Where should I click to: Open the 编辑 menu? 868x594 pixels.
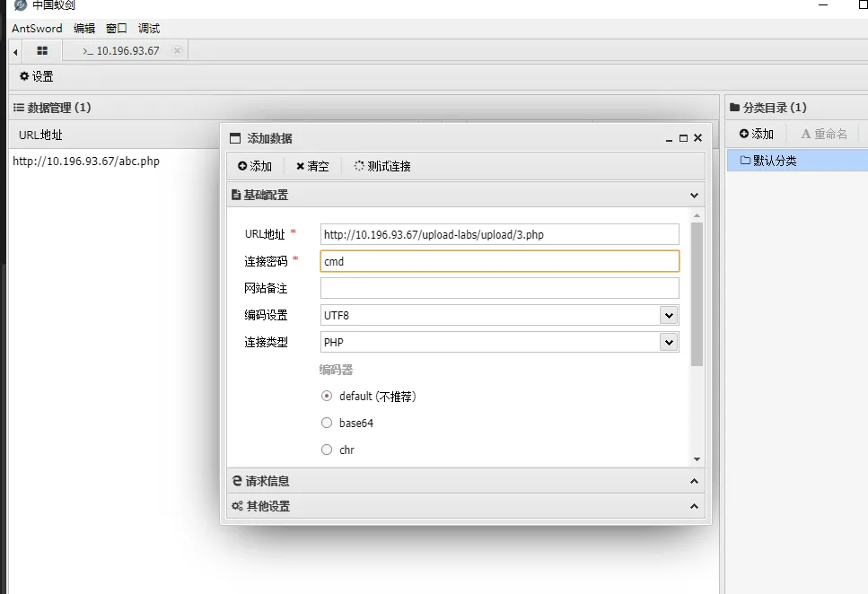[84, 28]
